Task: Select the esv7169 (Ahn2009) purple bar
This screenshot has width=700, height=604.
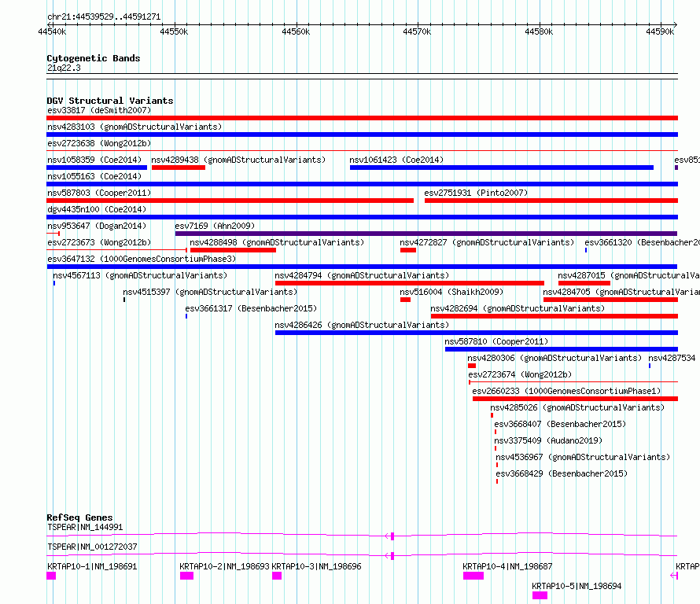Action: click(x=426, y=234)
